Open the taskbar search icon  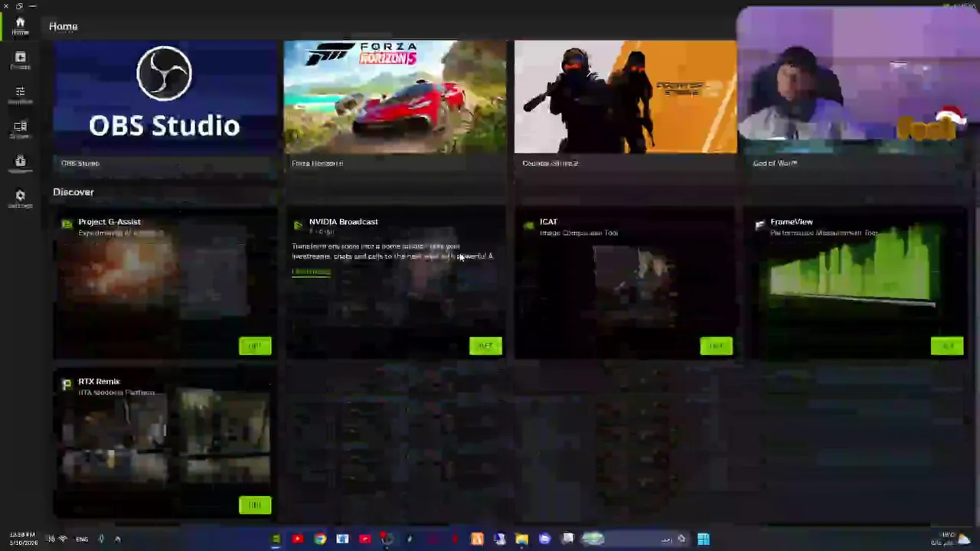681,539
